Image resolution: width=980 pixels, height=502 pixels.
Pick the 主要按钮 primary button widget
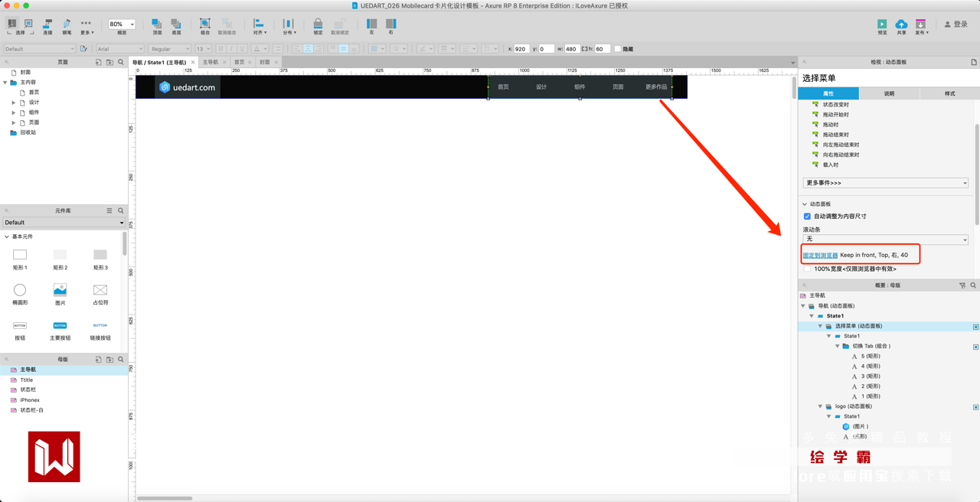(60, 329)
